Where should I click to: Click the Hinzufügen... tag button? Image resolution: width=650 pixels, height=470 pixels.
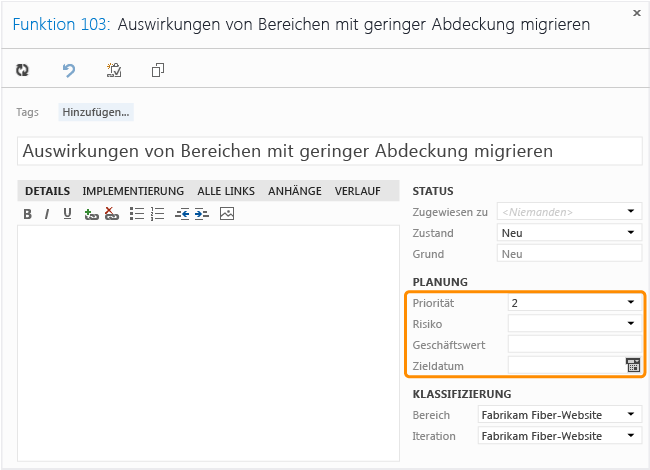coord(96,112)
